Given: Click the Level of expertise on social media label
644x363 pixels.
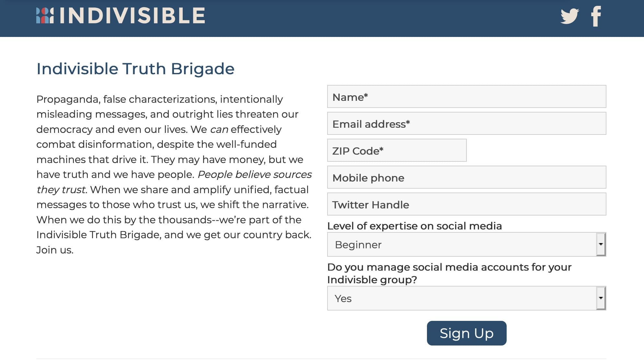Looking at the screenshot, I should (x=414, y=226).
